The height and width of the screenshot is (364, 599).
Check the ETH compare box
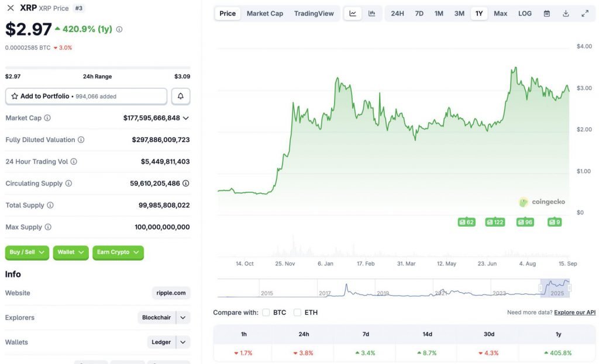tap(298, 313)
